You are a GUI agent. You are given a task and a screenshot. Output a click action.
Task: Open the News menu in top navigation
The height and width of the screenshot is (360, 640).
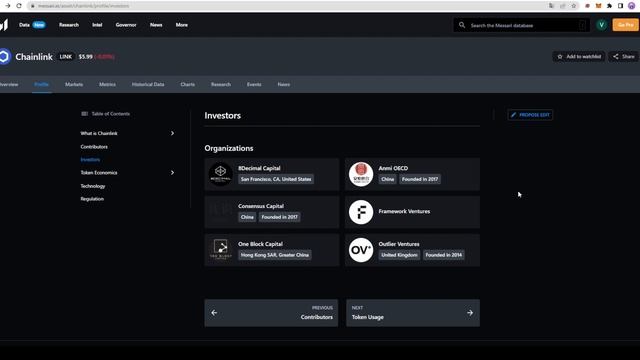[156, 25]
